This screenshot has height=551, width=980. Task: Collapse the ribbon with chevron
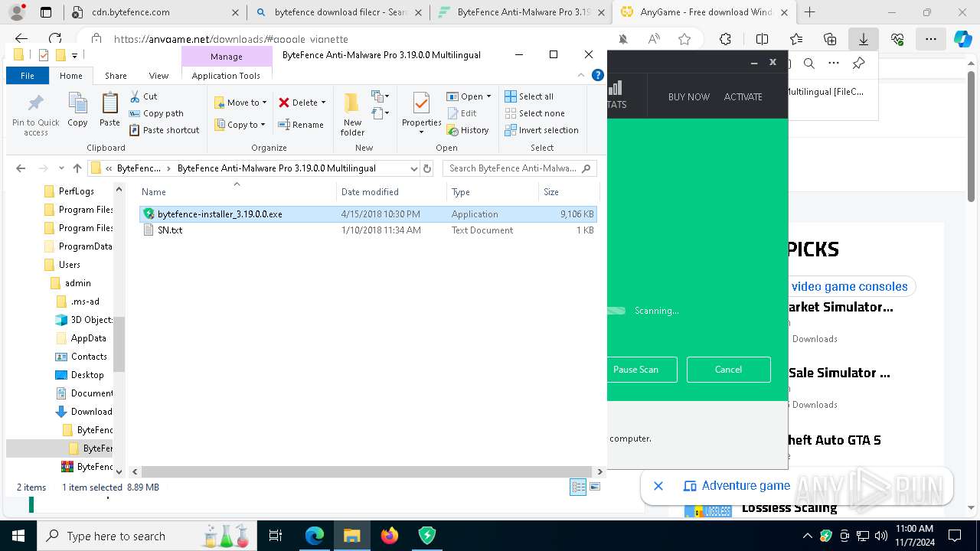[x=580, y=75]
